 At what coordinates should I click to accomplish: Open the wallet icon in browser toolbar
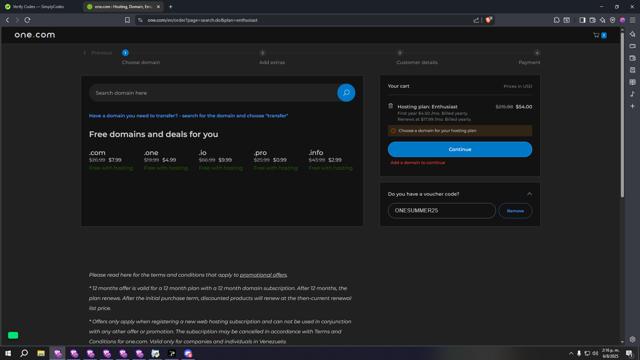[x=593, y=20]
